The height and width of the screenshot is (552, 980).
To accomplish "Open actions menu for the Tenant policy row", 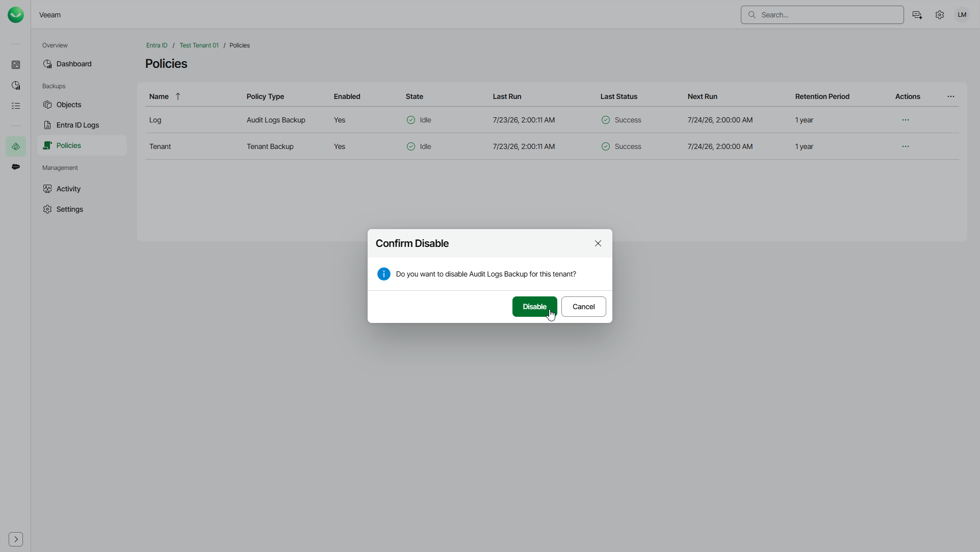I will click(906, 146).
